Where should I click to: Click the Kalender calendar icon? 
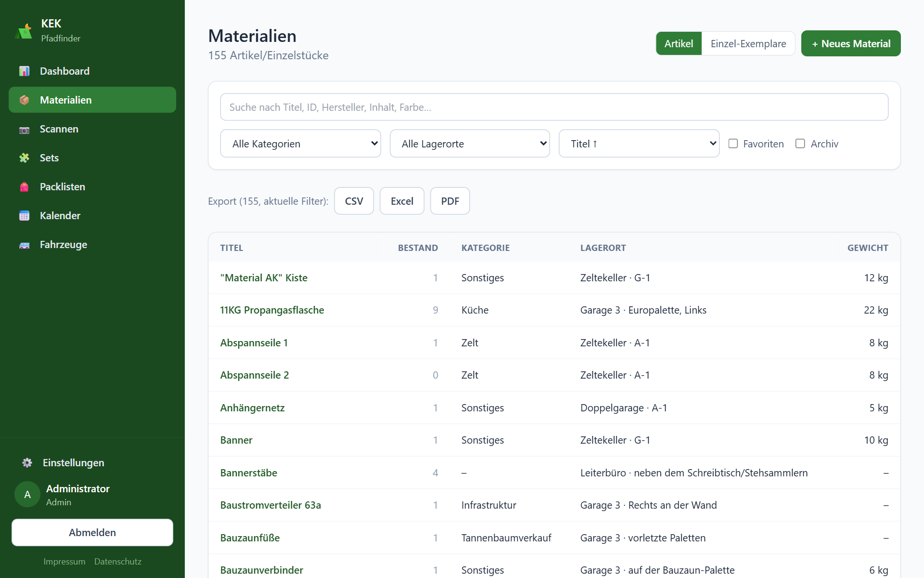(x=24, y=216)
